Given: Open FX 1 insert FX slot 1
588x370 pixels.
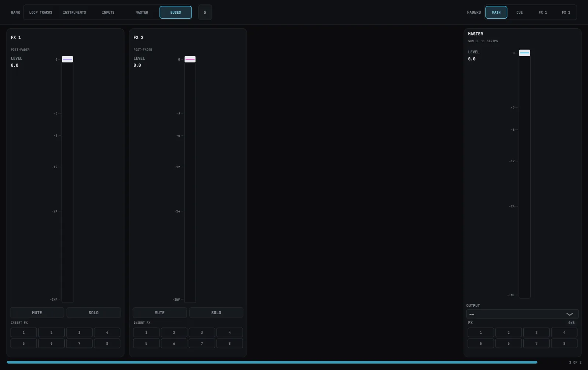Looking at the screenshot, I should 24,333.
